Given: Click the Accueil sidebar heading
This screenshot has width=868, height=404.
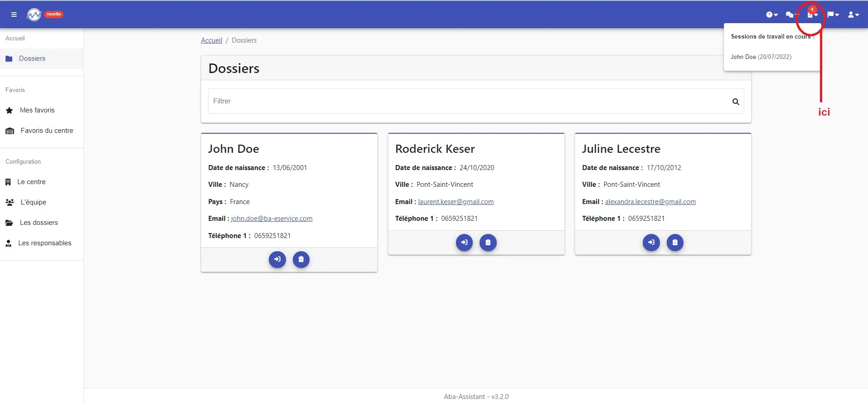Looking at the screenshot, I should 15,39.
